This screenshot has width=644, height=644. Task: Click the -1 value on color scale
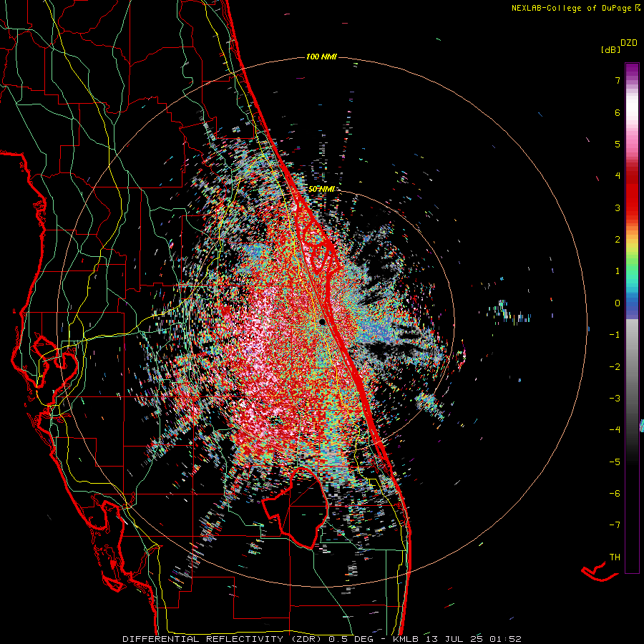[x=615, y=335]
